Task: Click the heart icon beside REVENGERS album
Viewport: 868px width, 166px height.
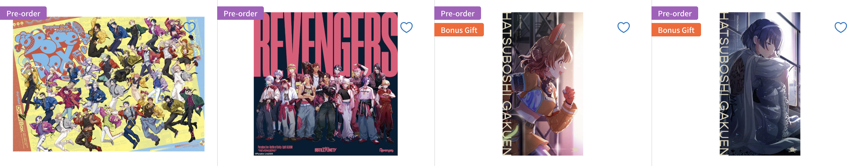Action: [406, 27]
